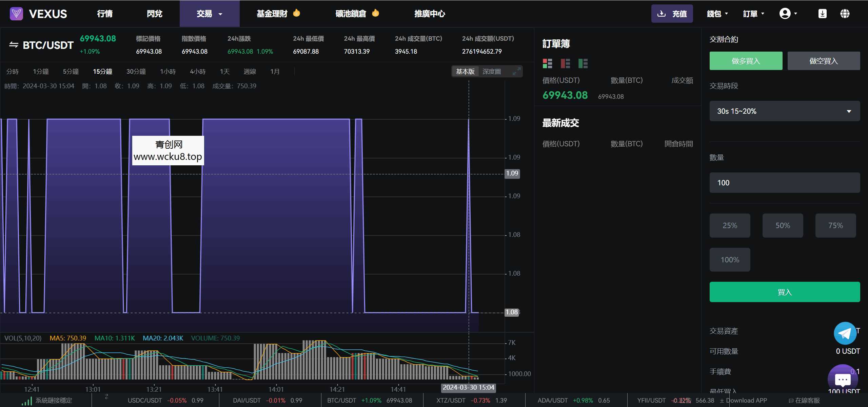
Task: Open the 礦池鎖倉 menu item
Action: [x=351, y=14]
